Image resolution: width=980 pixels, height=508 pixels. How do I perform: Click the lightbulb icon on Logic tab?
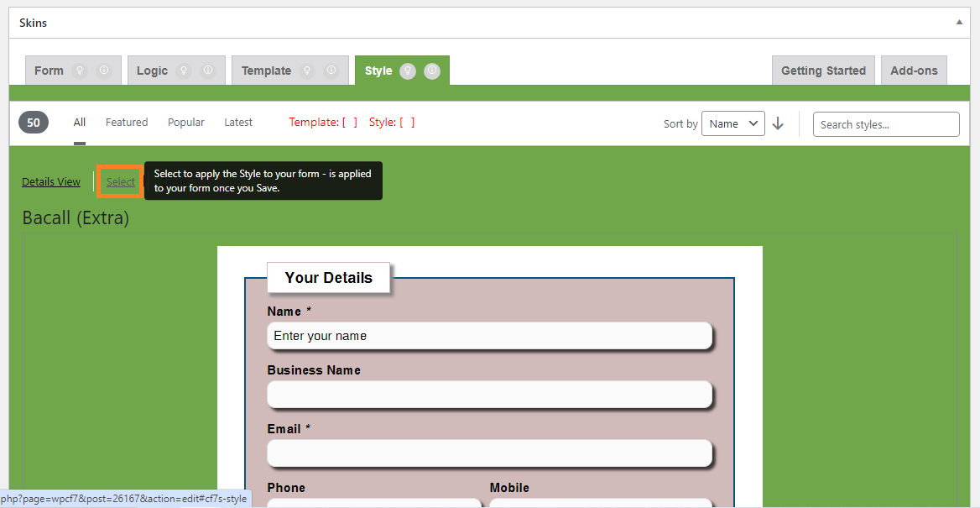(x=185, y=71)
